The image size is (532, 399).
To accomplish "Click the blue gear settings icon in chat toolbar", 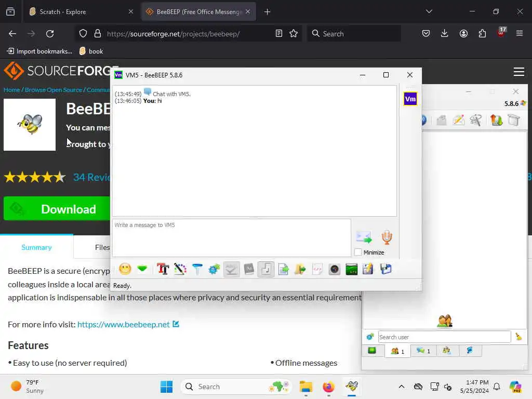I will pyautogui.click(x=214, y=269).
